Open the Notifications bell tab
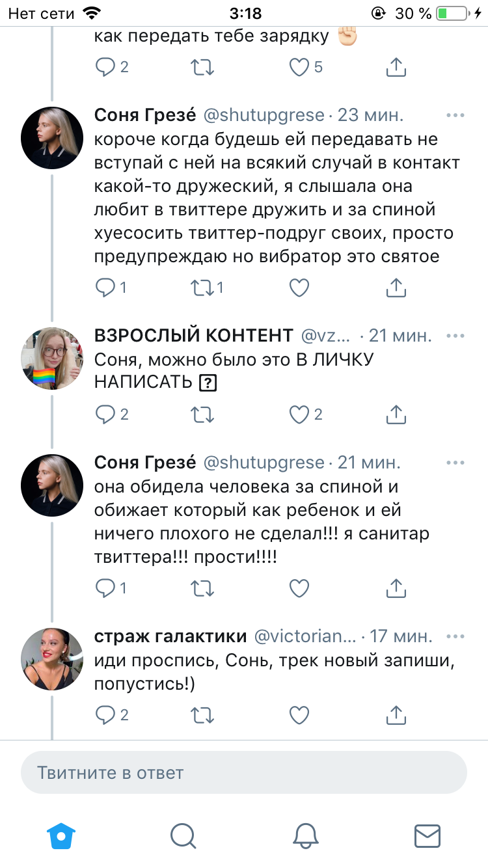The width and height of the screenshot is (488, 868). (x=305, y=835)
